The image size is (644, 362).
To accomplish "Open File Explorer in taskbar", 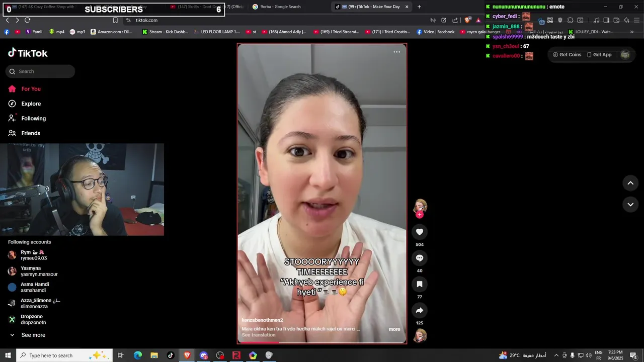I will [x=154, y=355].
